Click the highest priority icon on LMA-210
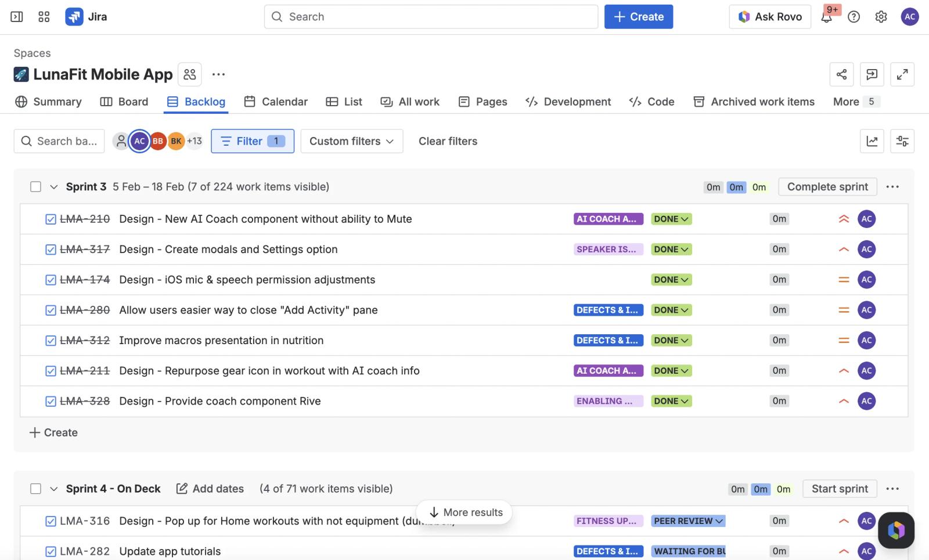 [844, 219]
